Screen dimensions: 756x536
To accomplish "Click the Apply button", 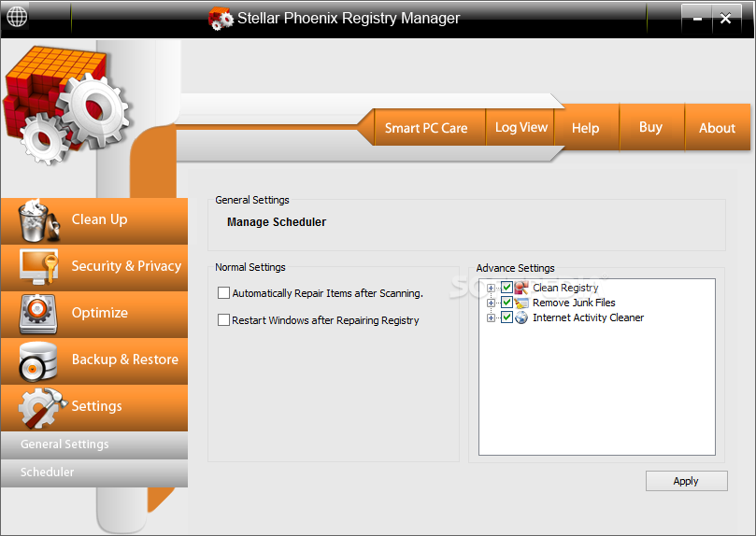I will coord(686,481).
